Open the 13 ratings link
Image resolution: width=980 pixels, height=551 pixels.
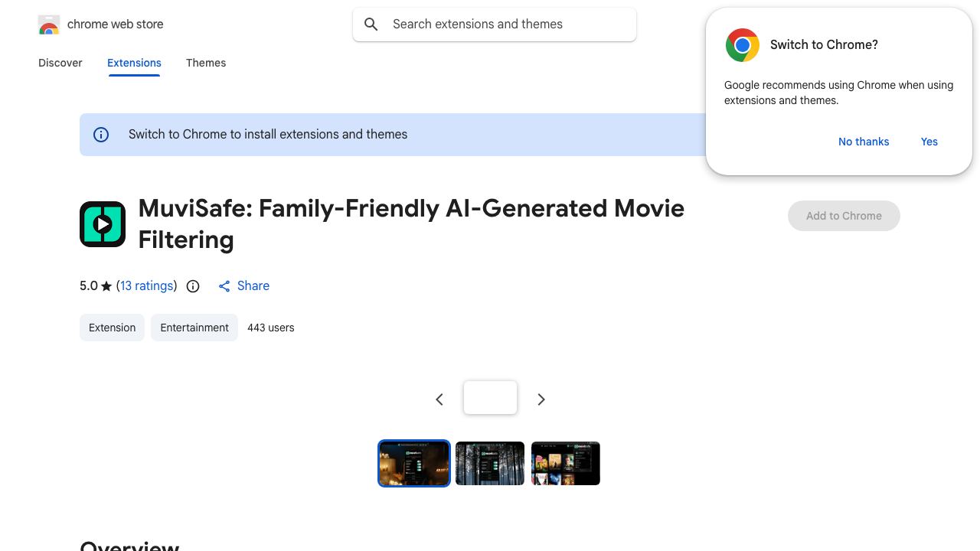[x=147, y=285]
